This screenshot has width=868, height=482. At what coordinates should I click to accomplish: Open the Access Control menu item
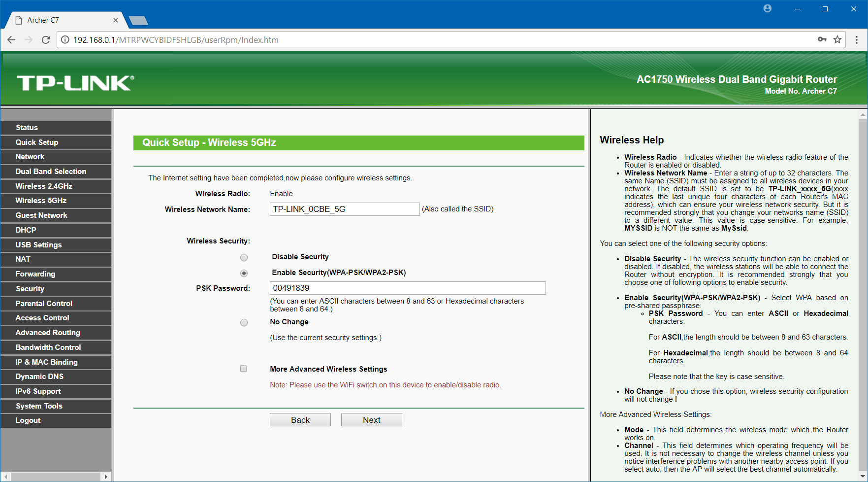click(56, 318)
